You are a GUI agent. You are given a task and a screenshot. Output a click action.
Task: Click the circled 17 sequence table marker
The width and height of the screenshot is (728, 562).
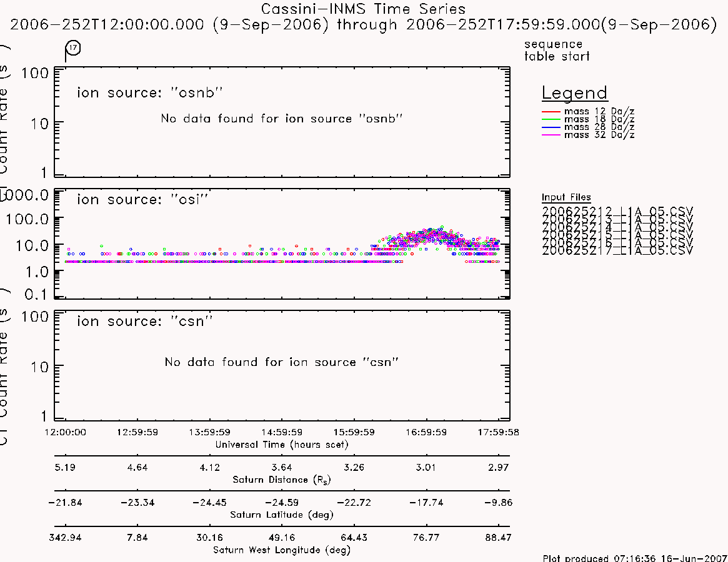click(73, 48)
